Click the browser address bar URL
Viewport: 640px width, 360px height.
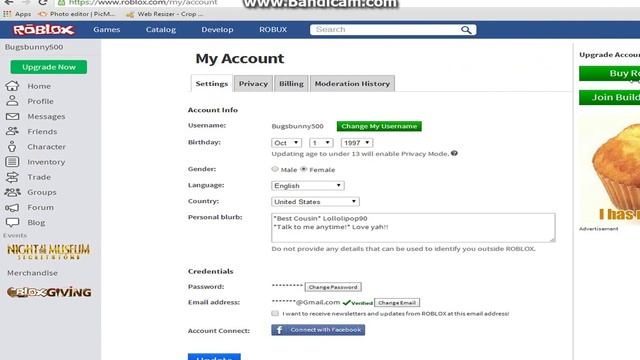[x=143, y=2]
